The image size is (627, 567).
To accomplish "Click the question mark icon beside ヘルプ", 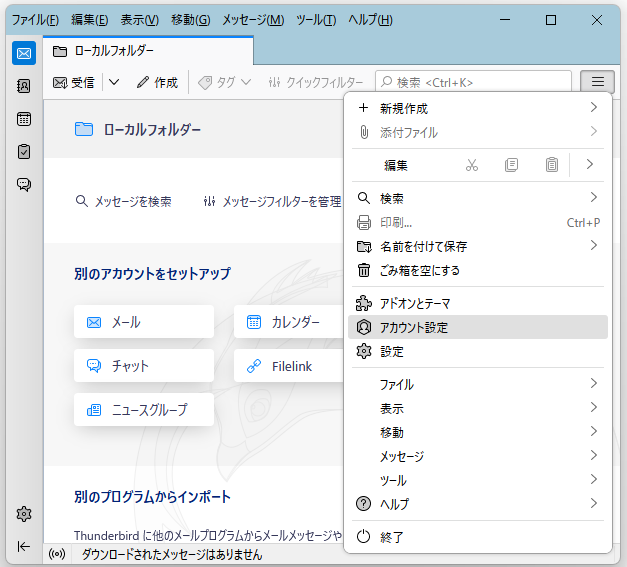I will click(363, 503).
